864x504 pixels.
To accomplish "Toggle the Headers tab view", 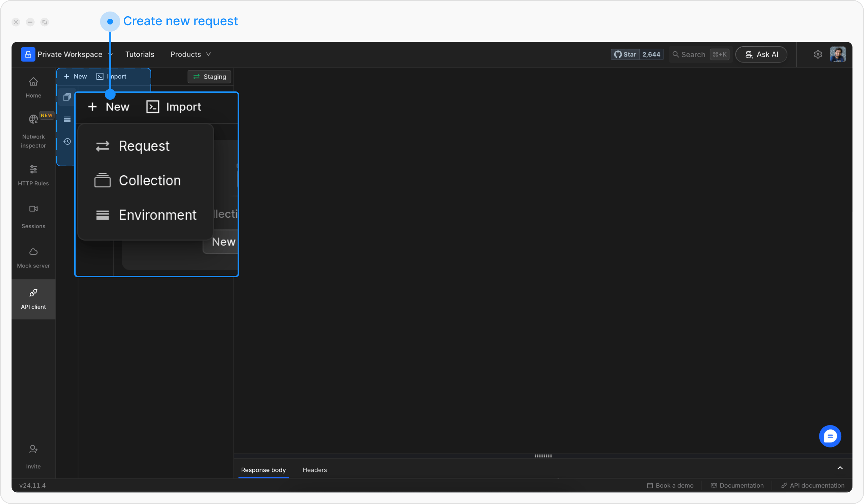I will pyautogui.click(x=315, y=469).
